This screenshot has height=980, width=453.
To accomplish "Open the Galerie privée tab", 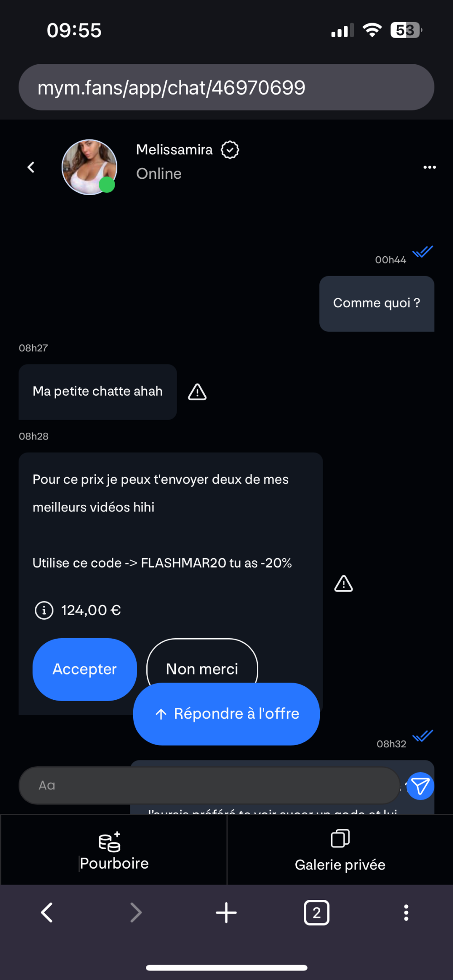I will (340, 850).
